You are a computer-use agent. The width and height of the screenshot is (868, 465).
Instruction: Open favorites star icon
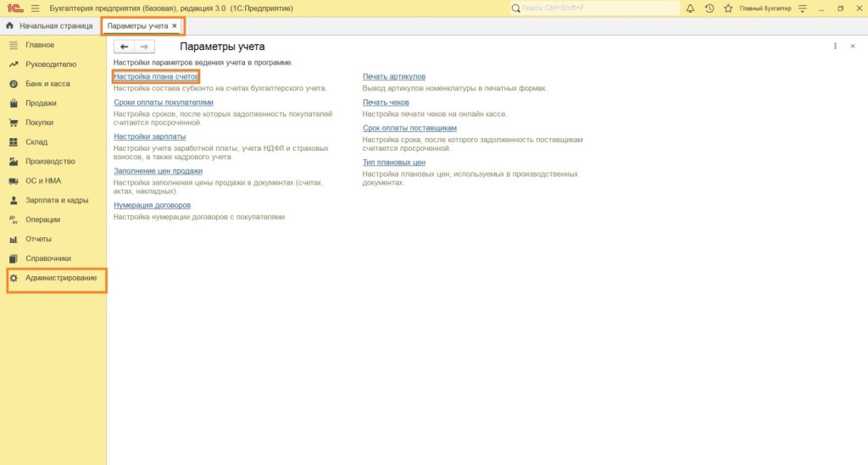[728, 8]
